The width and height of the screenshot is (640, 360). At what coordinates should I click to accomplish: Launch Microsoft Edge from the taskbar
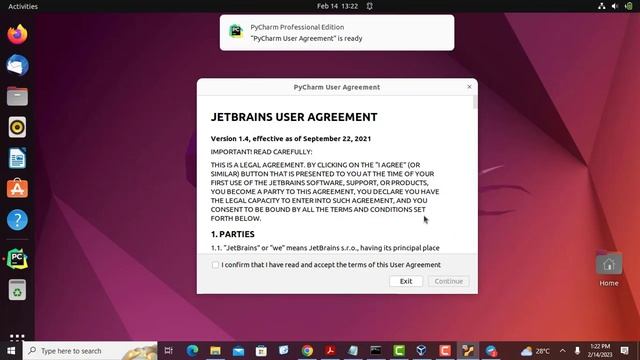pyautogui.click(x=192, y=351)
